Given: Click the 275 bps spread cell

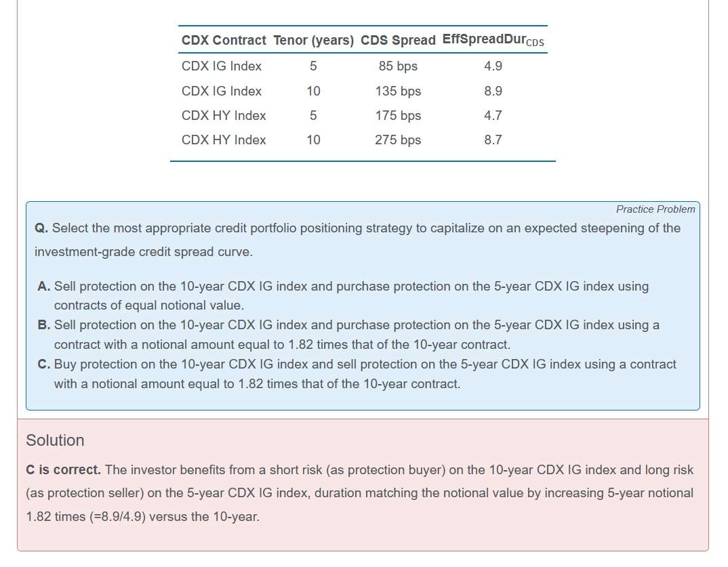Looking at the screenshot, I should click(398, 140).
